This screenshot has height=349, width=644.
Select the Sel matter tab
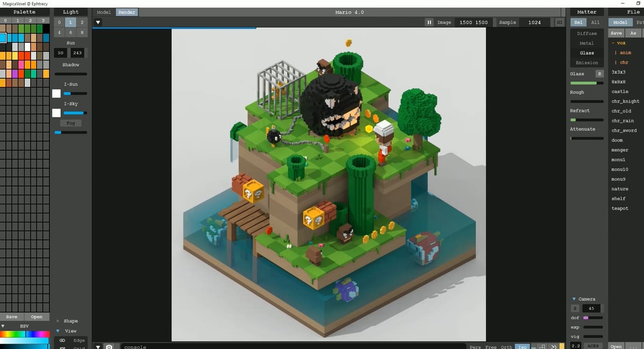coord(578,23)
